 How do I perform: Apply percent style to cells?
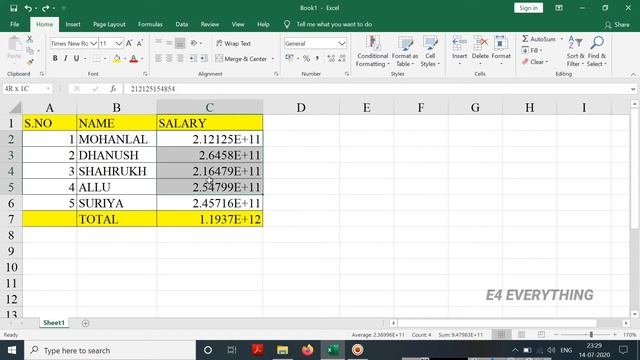click(307, 59)
